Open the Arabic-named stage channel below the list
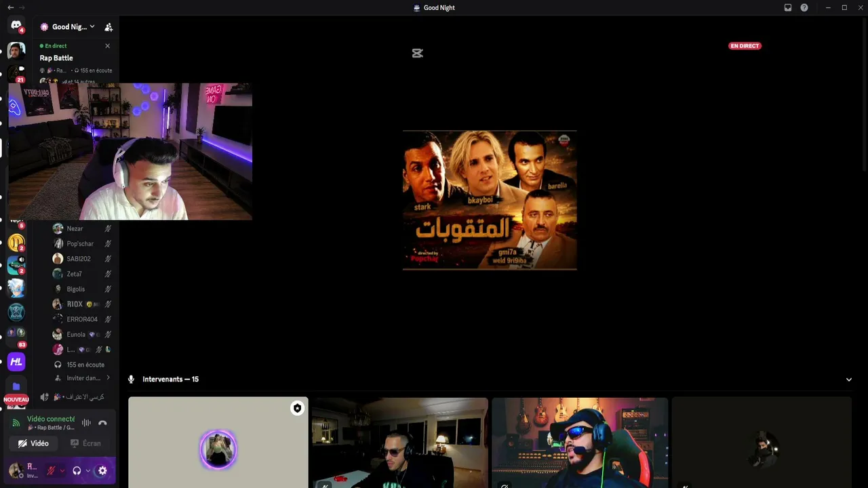This screenshot has height=488, width=868. (x=75, y=397)
